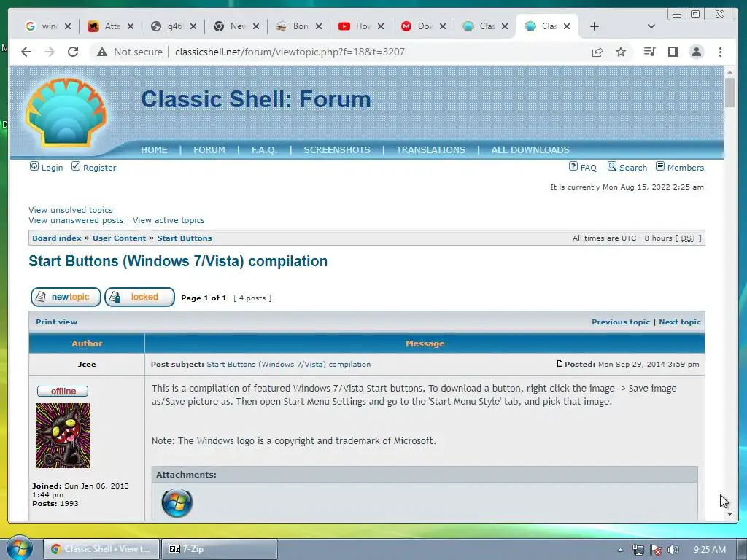
Task: Go to Next topic
Action: click(680, 322)
